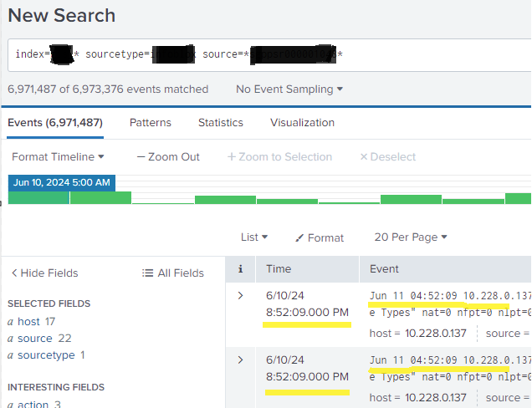Screen dimensions: 532x408
Task: Open the List view dropdown
Action: tap(254, 237)
